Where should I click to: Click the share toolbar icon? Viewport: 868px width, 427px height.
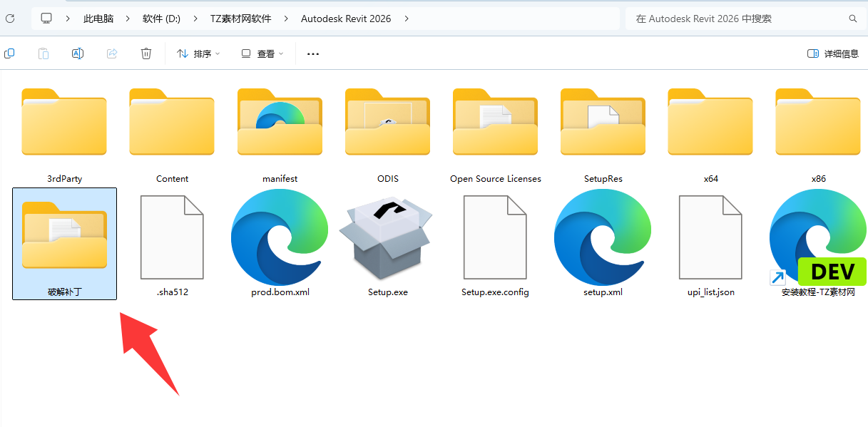112,53
